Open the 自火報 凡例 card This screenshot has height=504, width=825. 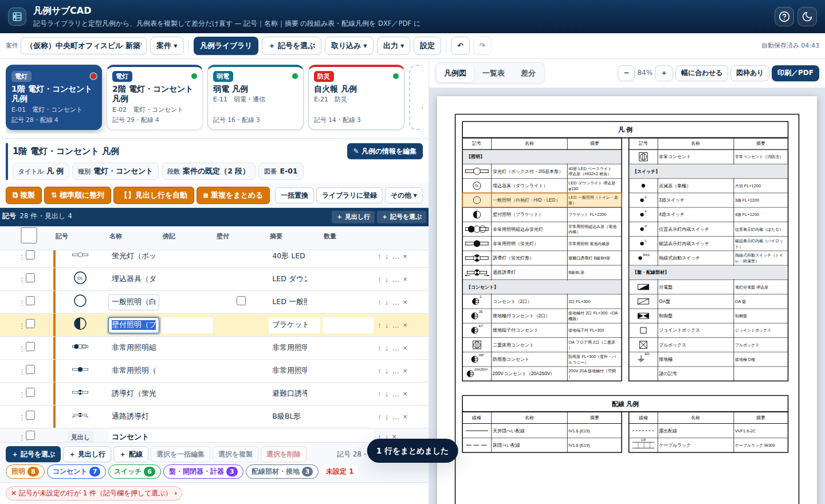(356, 97)
